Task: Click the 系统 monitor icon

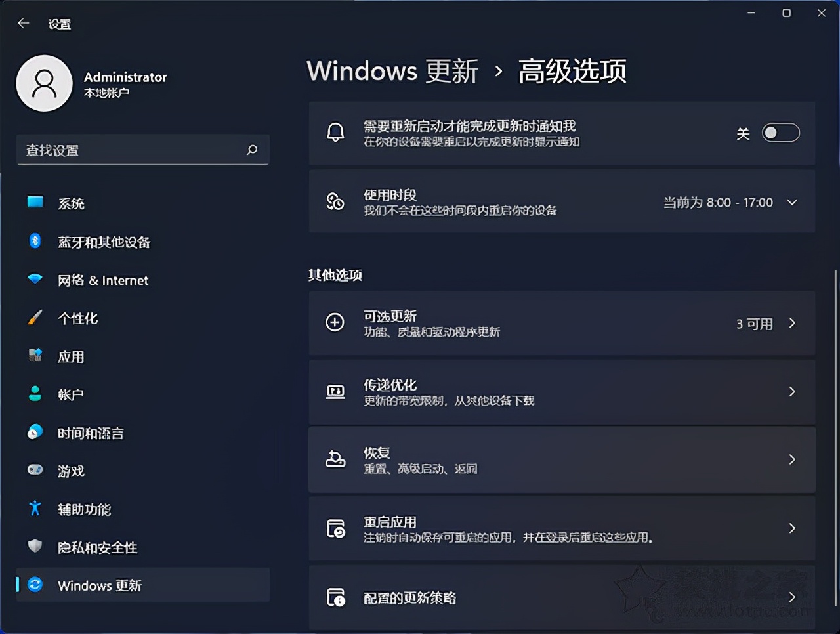Action: tap(35, 202)
